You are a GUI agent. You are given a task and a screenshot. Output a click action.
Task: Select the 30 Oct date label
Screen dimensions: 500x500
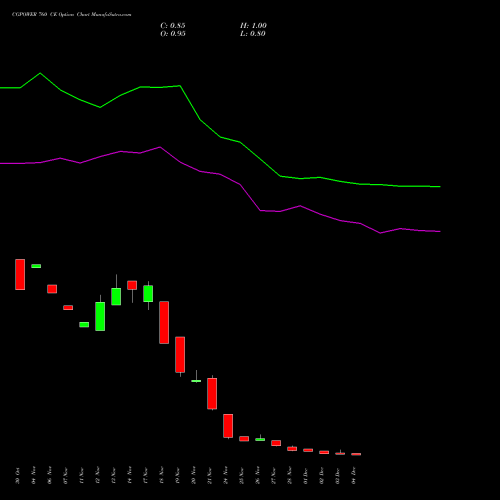[x=18, y=476]
